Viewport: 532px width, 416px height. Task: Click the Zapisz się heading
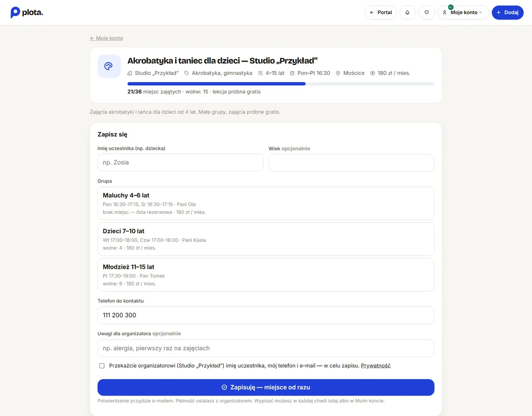(113, 134)
